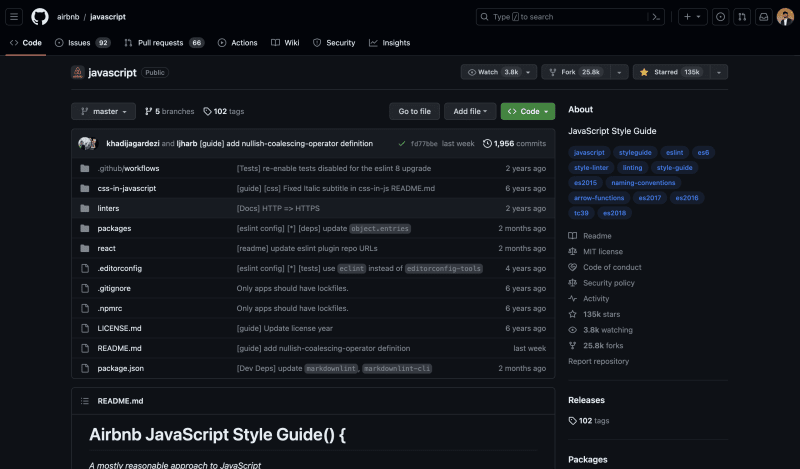Screen dimensions: 800x469
Task: View the 135k stars link
Action: [x=594, y=314]
